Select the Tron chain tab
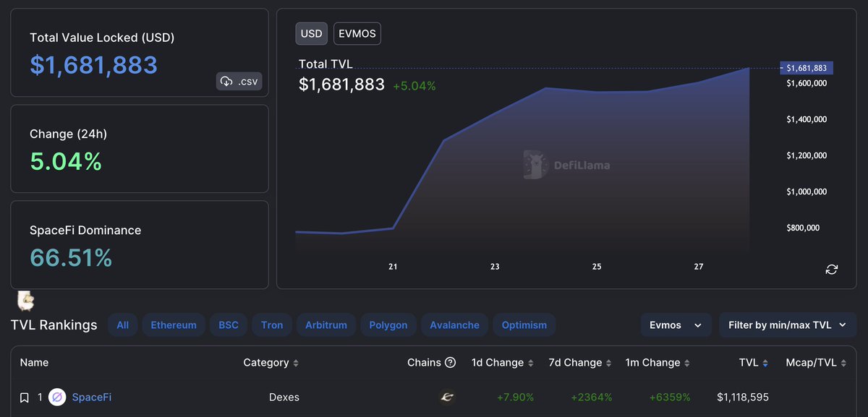 [272, 325]
